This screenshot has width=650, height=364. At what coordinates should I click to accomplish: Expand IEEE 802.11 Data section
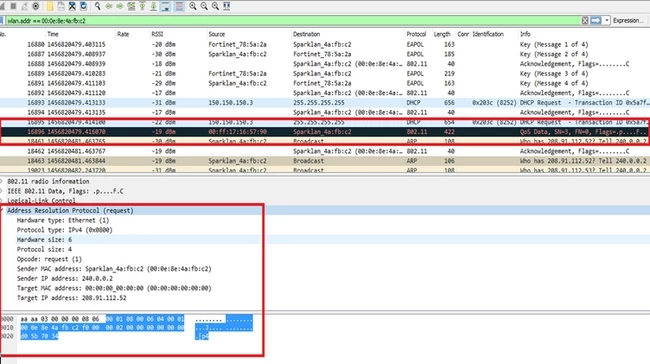(x=1, y=191)
